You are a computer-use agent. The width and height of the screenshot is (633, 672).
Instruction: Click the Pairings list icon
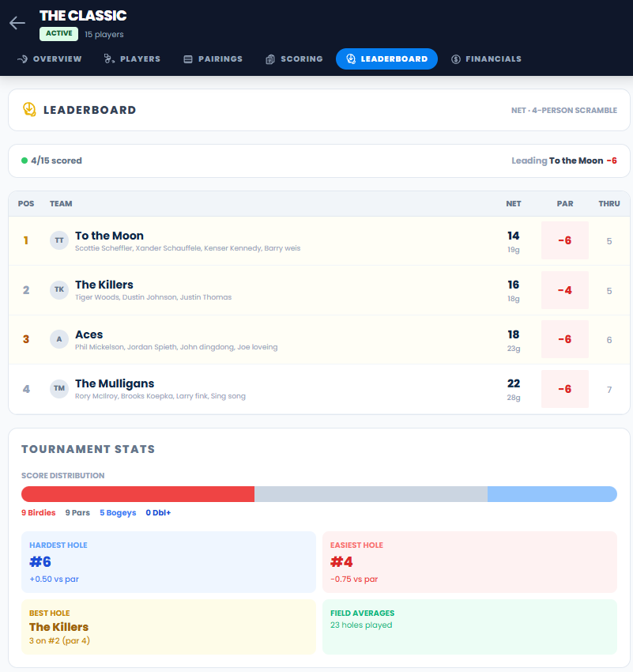point(187,59)
